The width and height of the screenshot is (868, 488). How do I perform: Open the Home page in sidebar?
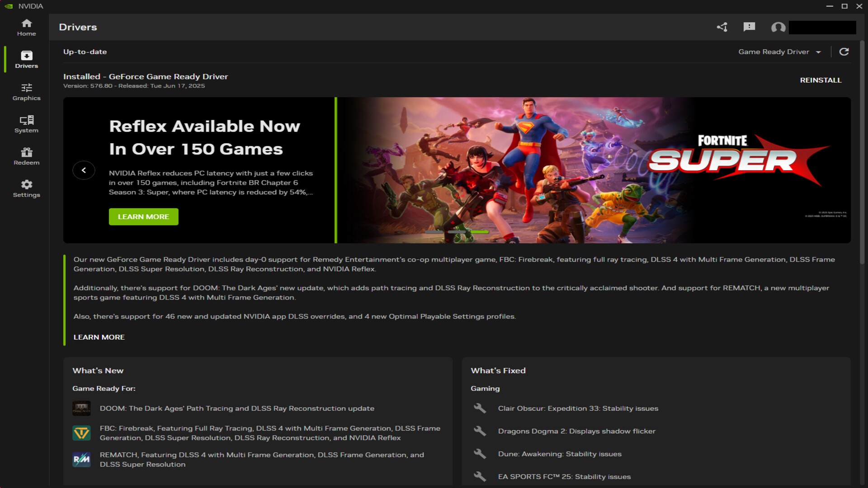coord(26,28)
